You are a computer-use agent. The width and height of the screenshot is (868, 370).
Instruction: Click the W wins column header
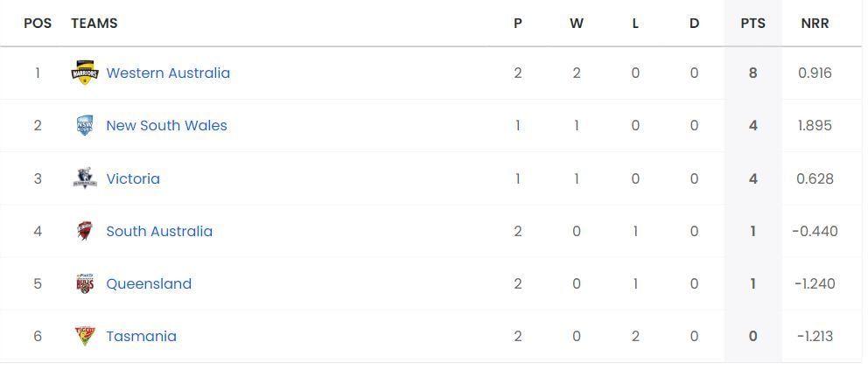[x=577, y=24]
